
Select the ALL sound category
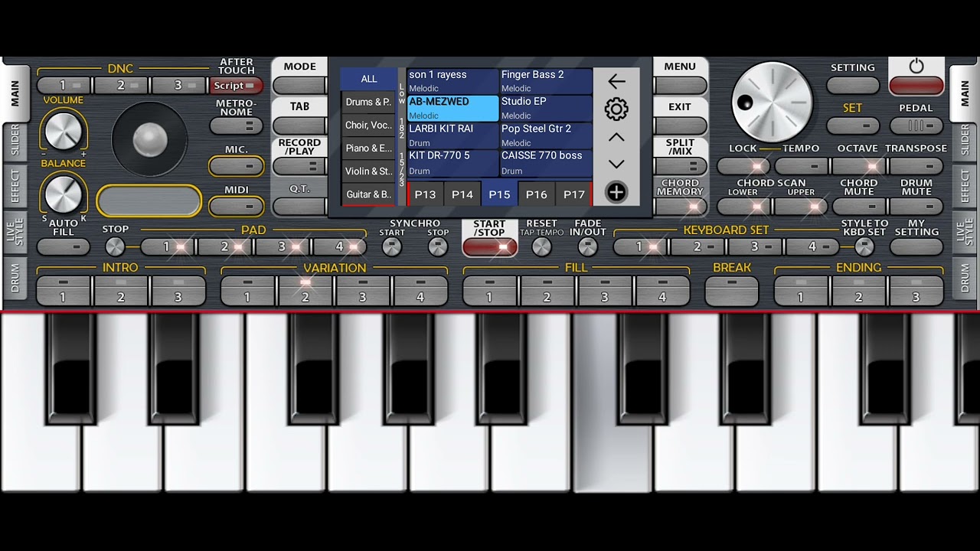pyautogui.click(x=369, y=79)
